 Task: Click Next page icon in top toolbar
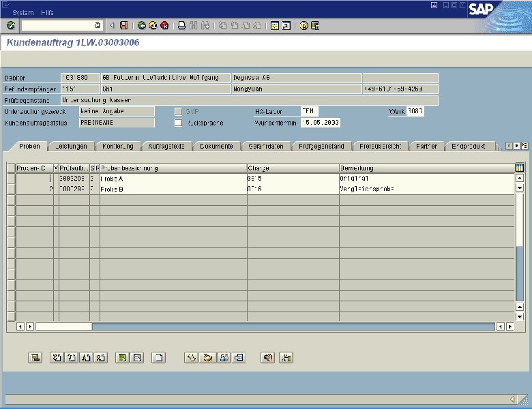pyautogui.click(x=246, y=25)
